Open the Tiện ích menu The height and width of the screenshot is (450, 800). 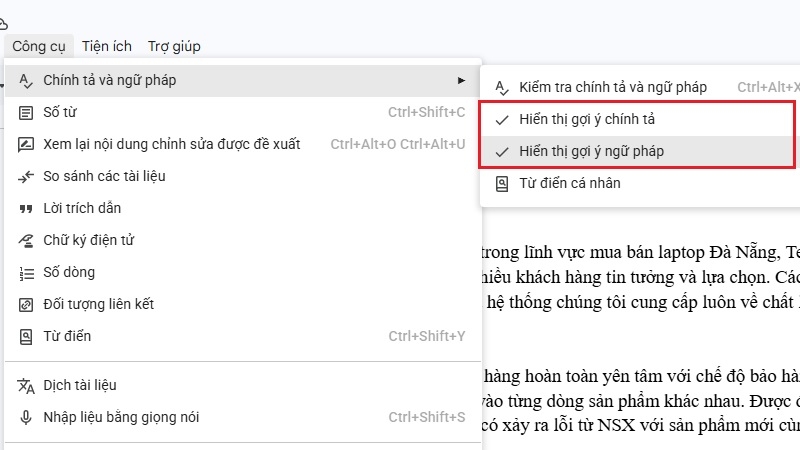[x=107, y=46]
